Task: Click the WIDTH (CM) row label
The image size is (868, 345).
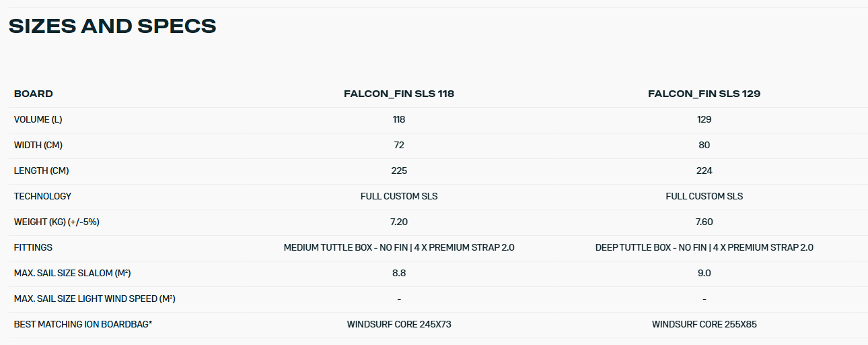Action: coord(38,145)
